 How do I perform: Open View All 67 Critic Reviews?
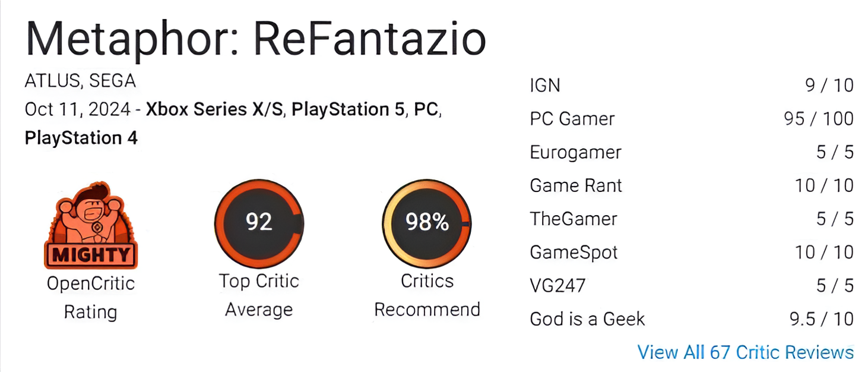(x=746, y=352)
